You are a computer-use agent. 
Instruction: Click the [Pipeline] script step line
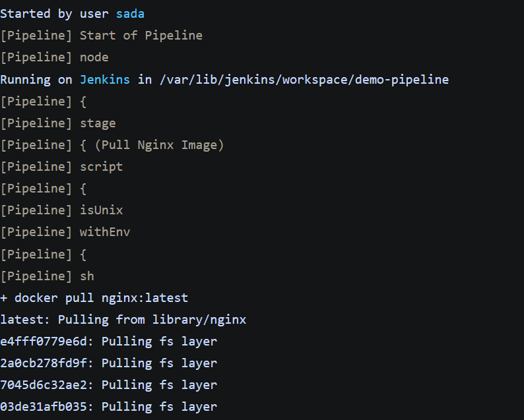tap(61, 167)
